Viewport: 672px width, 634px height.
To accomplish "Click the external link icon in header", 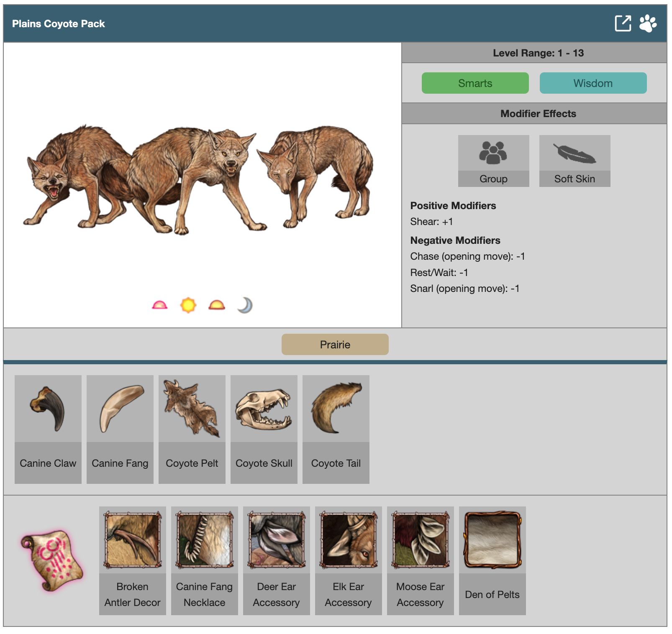I will [622, 23].
